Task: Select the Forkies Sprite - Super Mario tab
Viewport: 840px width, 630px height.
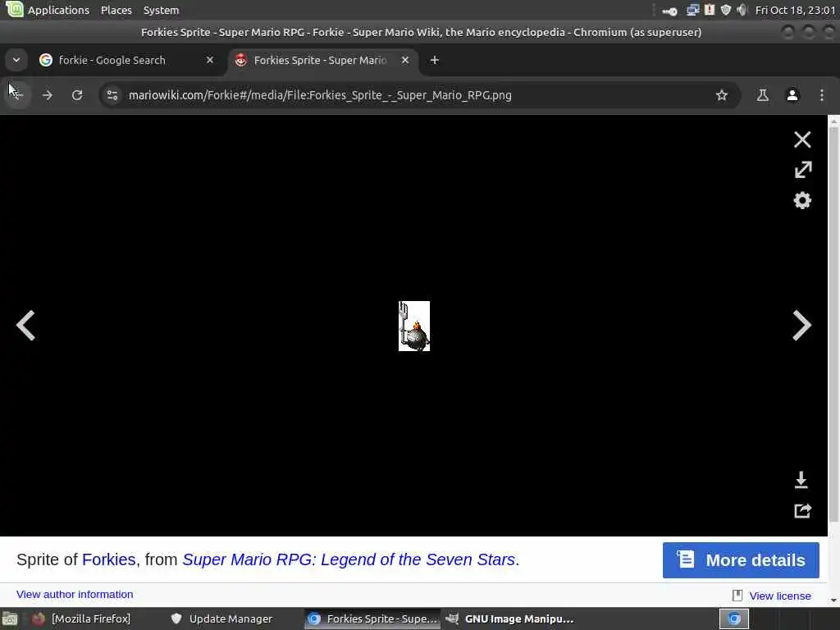Action: 323,60
